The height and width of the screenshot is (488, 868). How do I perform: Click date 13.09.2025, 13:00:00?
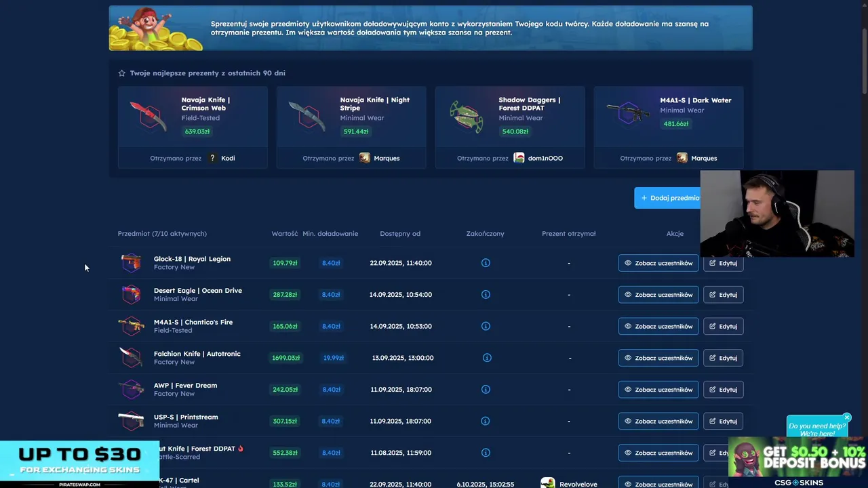[403, 358]
